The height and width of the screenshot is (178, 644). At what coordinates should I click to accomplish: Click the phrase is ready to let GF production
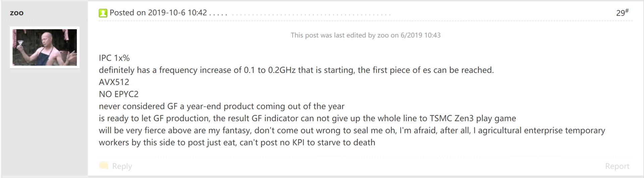pyautogui.click(x=154, y=118)
